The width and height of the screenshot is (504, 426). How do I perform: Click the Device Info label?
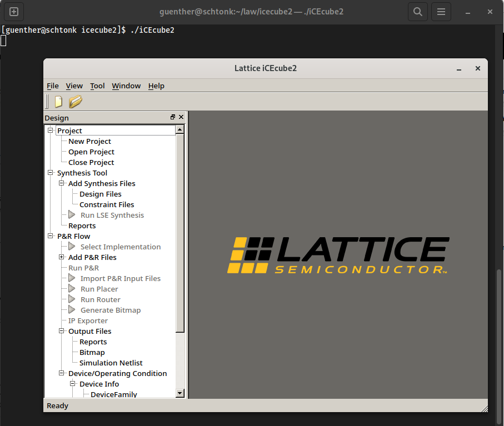click(99, 384)
